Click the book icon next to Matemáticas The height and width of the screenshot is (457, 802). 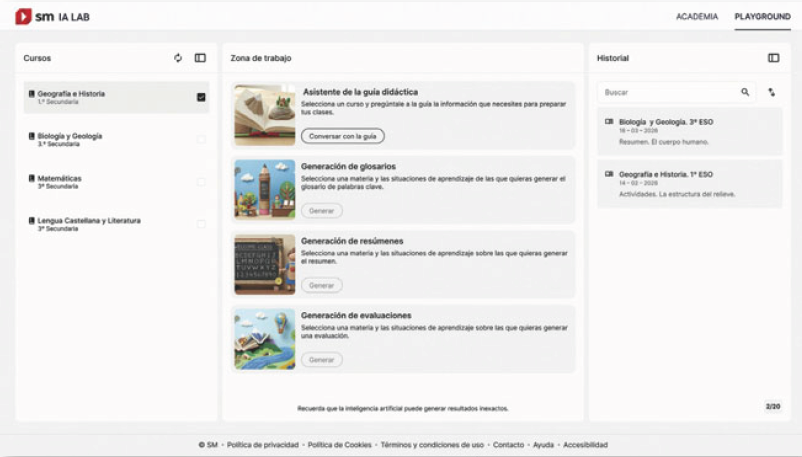click(x=31, y=178)
